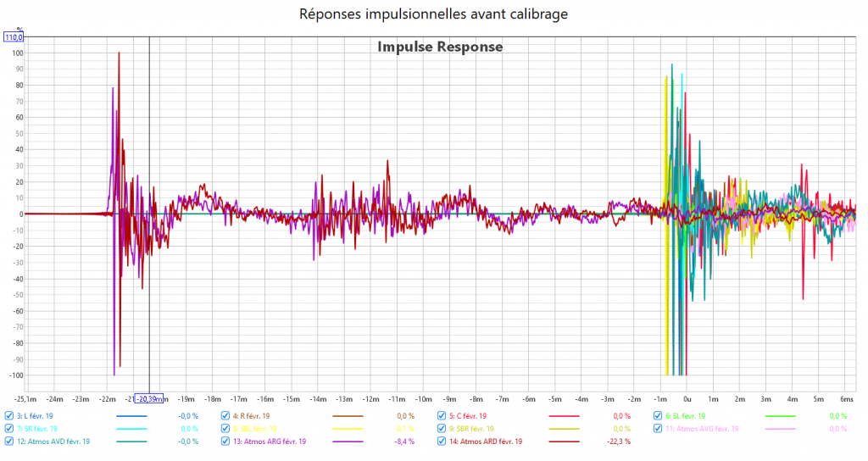
Task: Hide the 13: Atmos ARG févr. 19 trace
Action: point(225,442)
